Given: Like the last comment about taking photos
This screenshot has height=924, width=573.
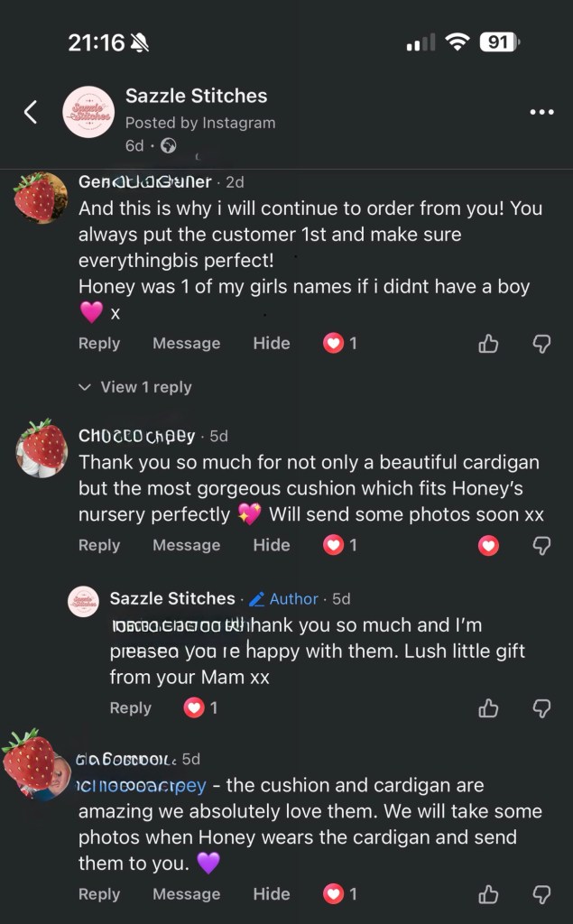Looking at the screenshot, I should (488, 893).
